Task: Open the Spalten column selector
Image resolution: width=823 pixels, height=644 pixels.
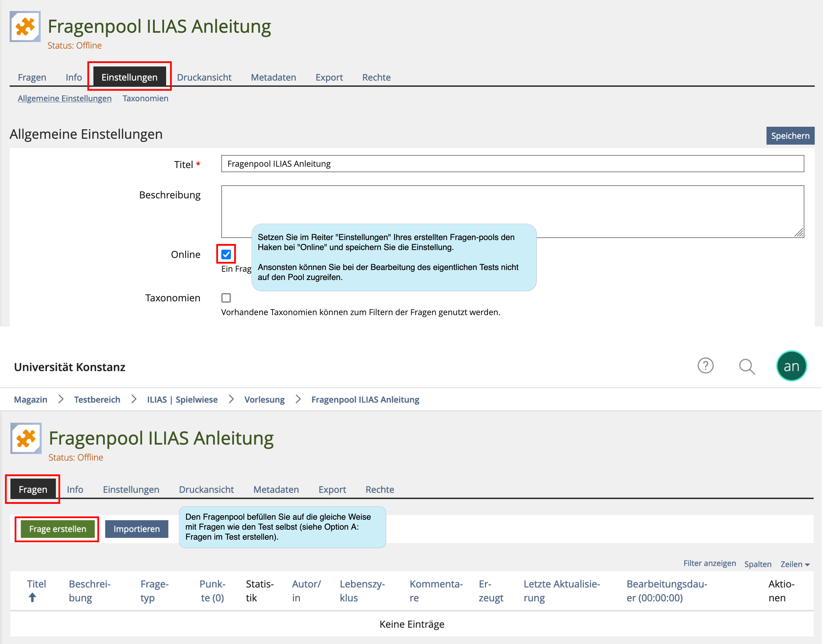Action: (758, 564)
